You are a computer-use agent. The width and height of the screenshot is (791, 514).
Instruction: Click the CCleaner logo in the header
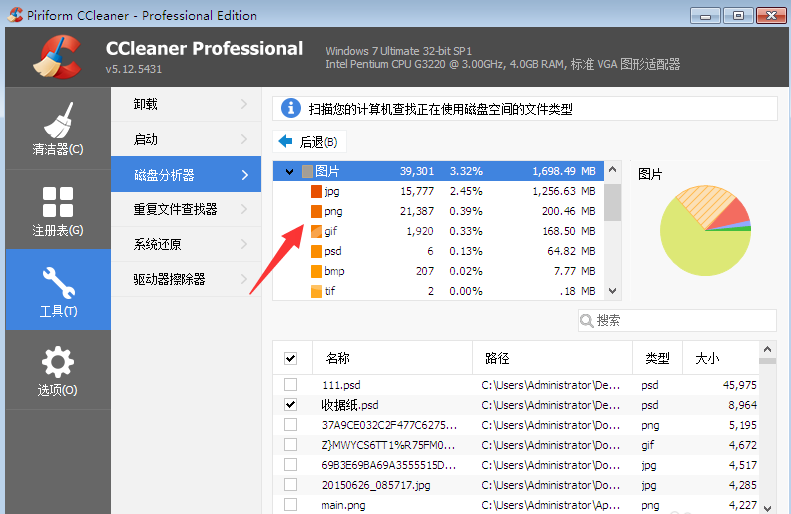[57, 57]
